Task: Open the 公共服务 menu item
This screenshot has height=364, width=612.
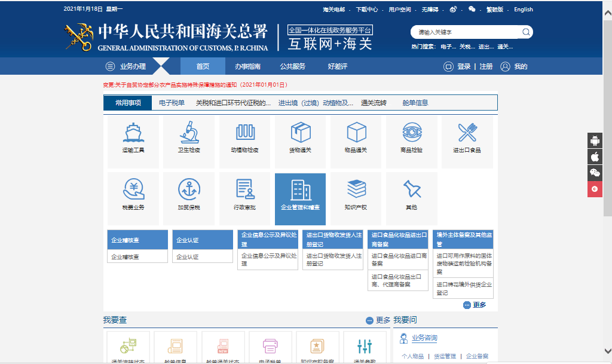Action: click(293, 66)
